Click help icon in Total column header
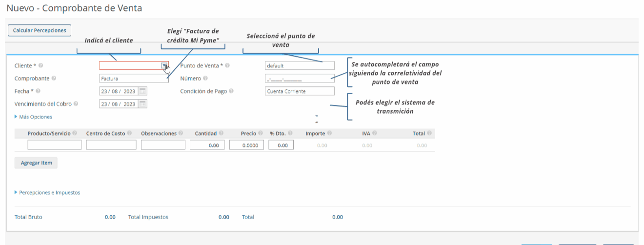This screenshot has height=245, width=644. [x=429, y=133]
